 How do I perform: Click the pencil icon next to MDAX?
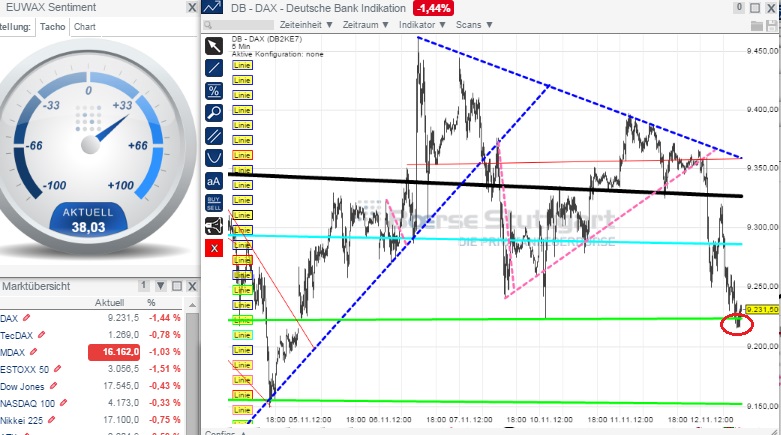(33, 352)
